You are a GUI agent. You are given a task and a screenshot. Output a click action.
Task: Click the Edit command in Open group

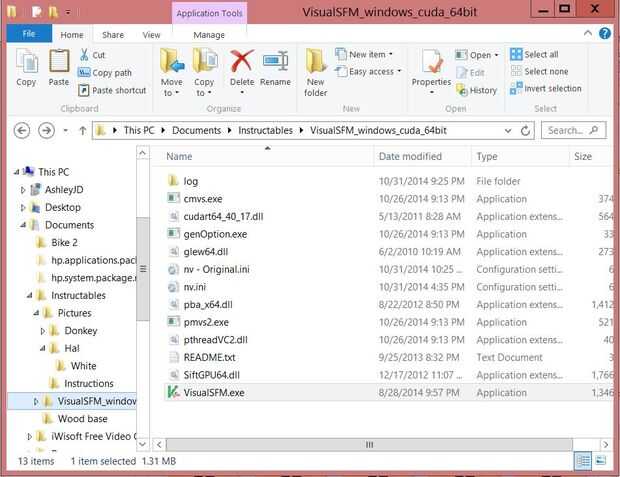point(470,73)
